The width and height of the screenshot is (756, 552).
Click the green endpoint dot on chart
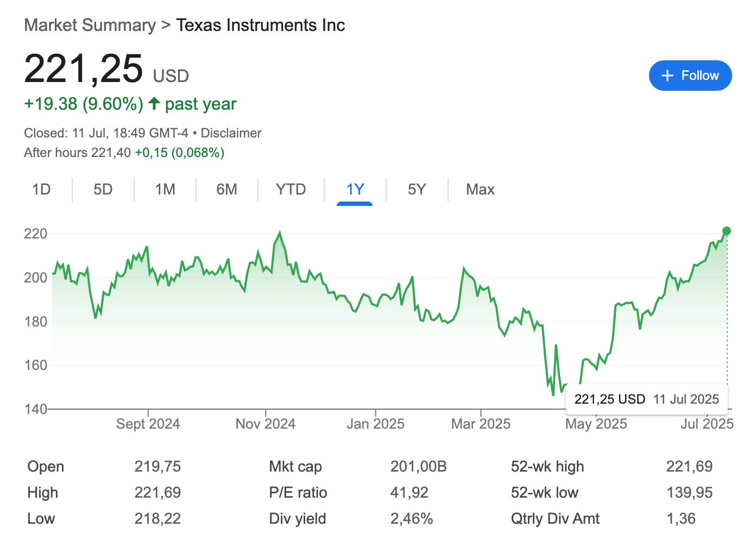(x=727, y=231)
